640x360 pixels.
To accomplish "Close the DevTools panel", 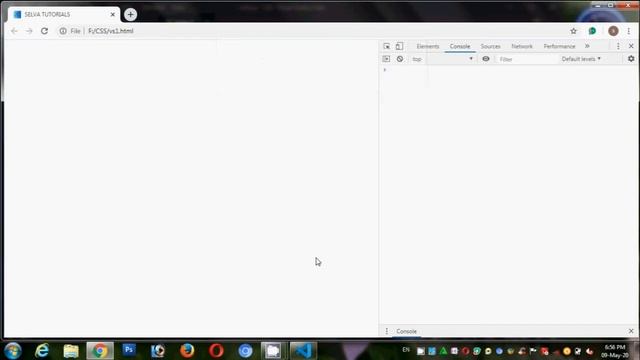I will point(631,46).
